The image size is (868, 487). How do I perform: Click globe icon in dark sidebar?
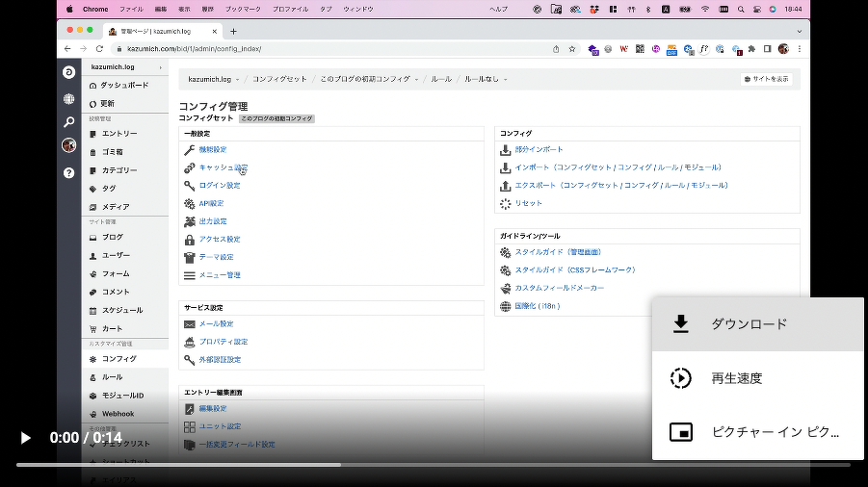(x=68, y=99)
